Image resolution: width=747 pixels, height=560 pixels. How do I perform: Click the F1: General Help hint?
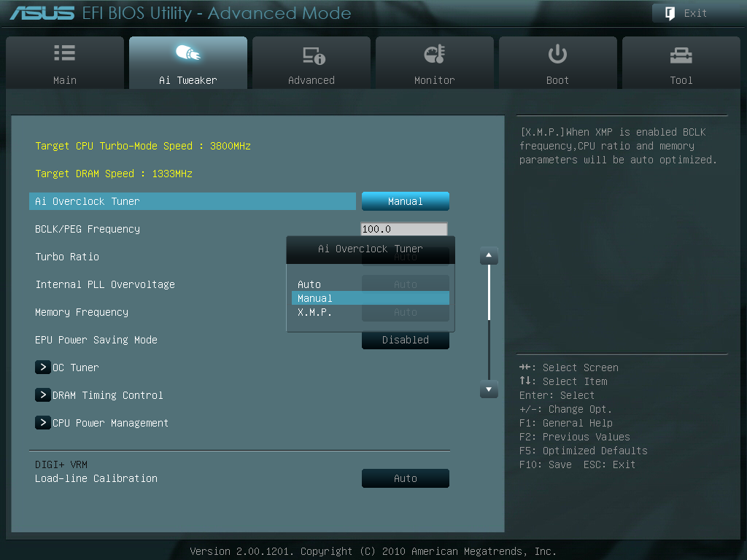click(x=566, y=423)
